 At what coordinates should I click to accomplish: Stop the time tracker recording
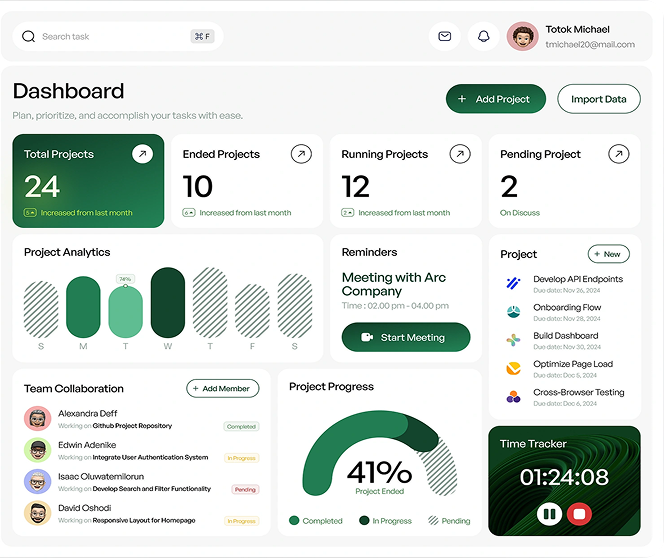pyautogui.click(x=578, y=514)
